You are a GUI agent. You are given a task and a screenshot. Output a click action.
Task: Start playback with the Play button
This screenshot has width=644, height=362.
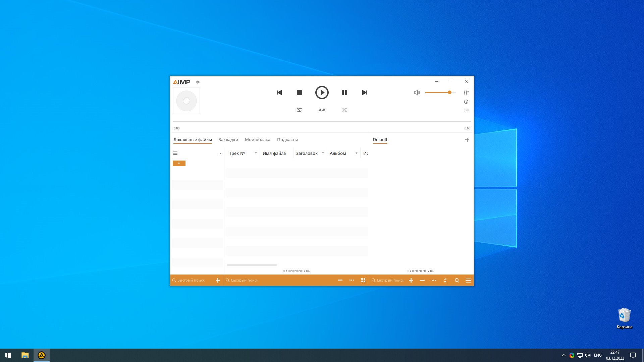322,93
